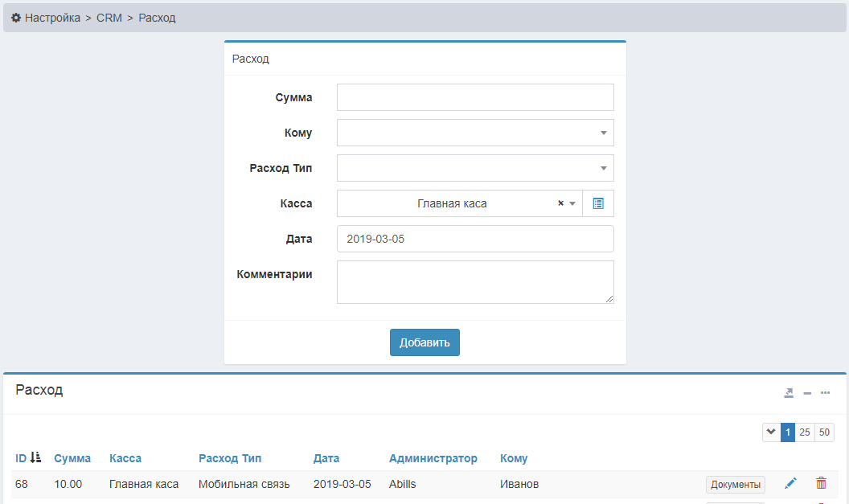
Task: Open the cash register list icon beside Касса
Action: point(597,203)
